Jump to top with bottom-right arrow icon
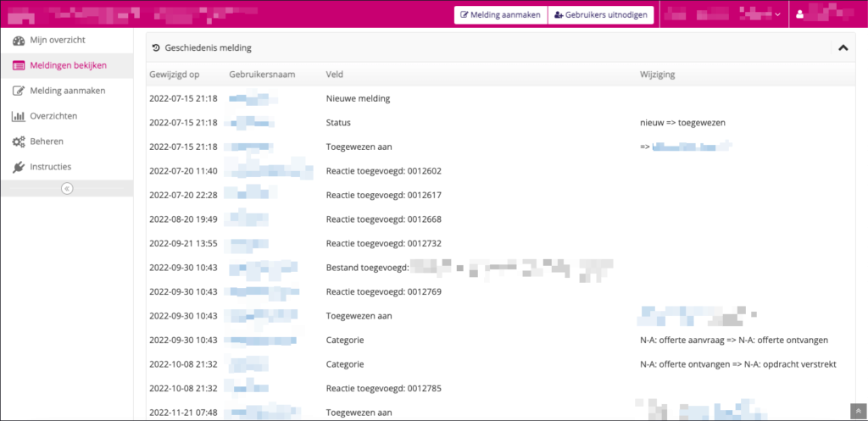Image resolution: width=868 pixels, height=421 pixels. [859, 413]
